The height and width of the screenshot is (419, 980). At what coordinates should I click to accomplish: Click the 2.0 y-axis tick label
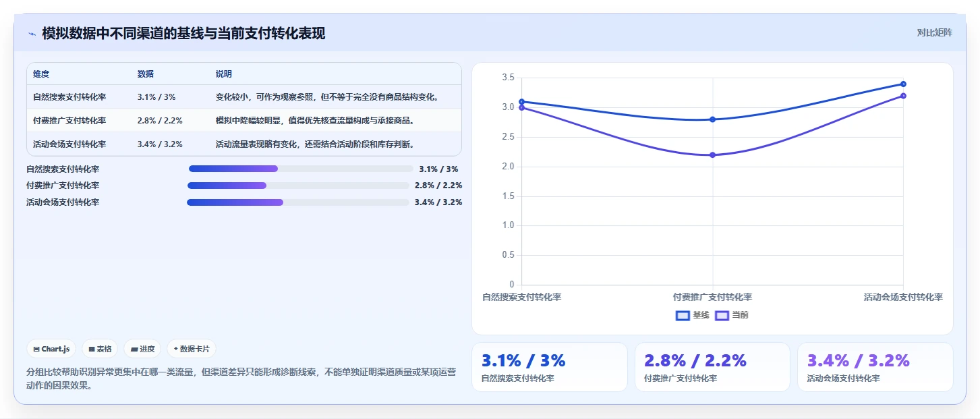[508, 167]
